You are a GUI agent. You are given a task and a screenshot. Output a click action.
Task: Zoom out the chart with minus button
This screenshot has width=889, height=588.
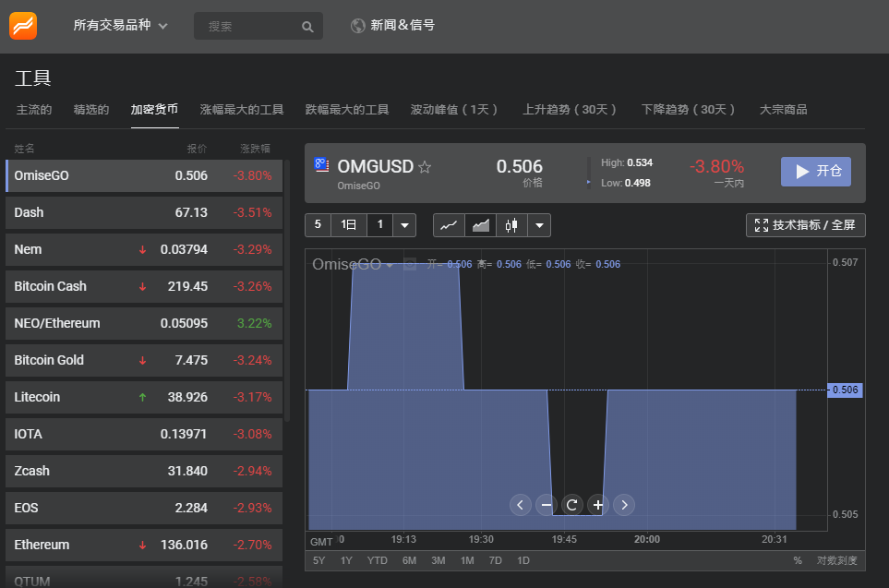coord(546,505)
